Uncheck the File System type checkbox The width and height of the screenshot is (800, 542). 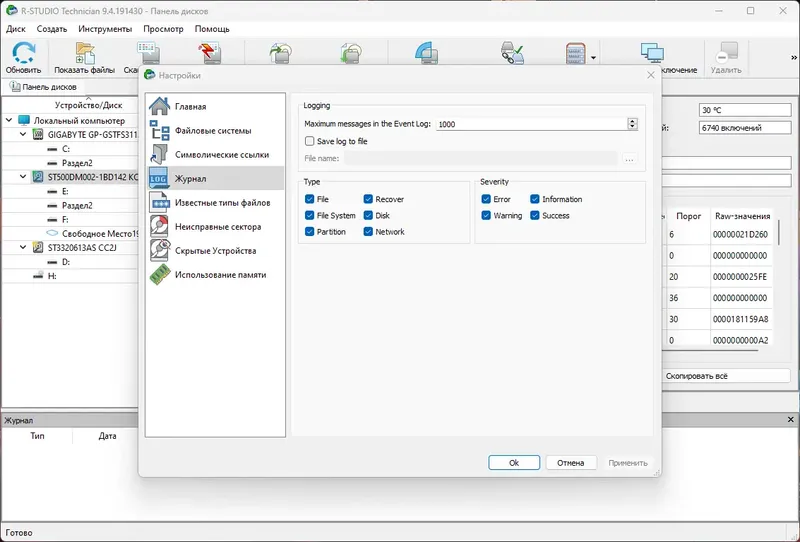[309, 215]
